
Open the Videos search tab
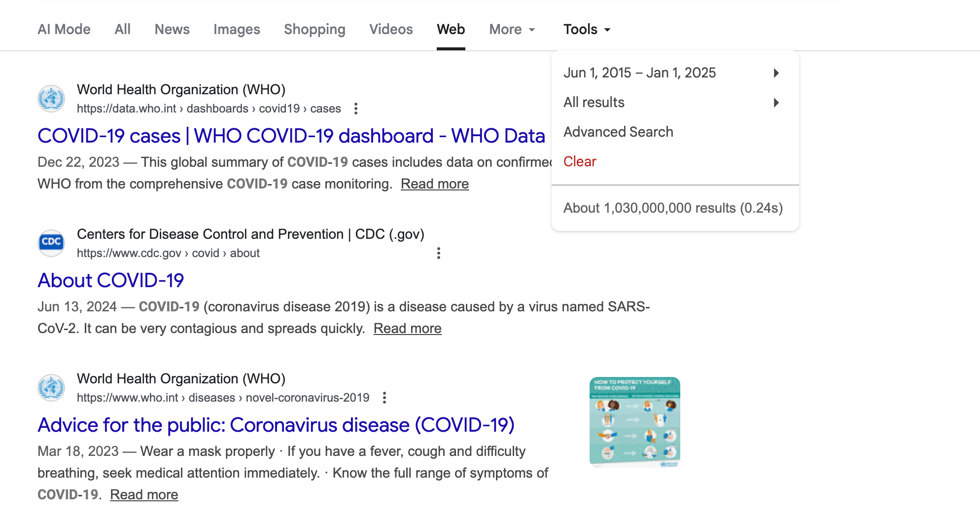[391, 30]
